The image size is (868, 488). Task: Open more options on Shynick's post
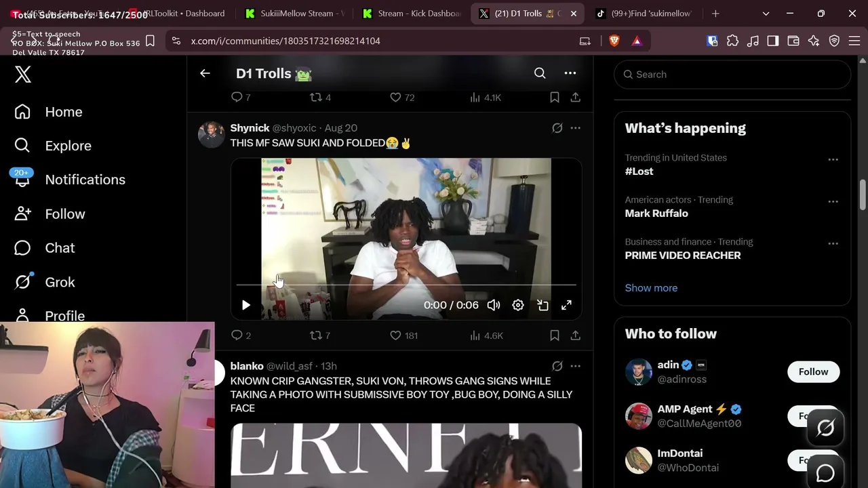coord(575,128)
